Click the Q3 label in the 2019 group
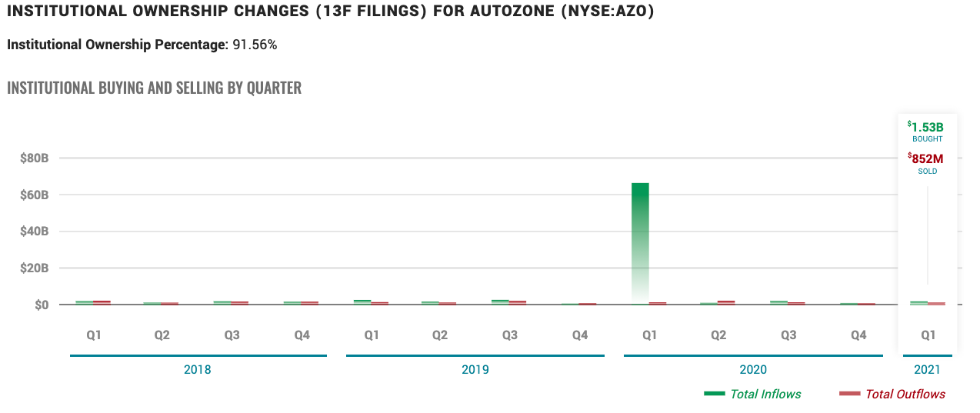This screenshot has width=980, height=413. coord(510,335)
